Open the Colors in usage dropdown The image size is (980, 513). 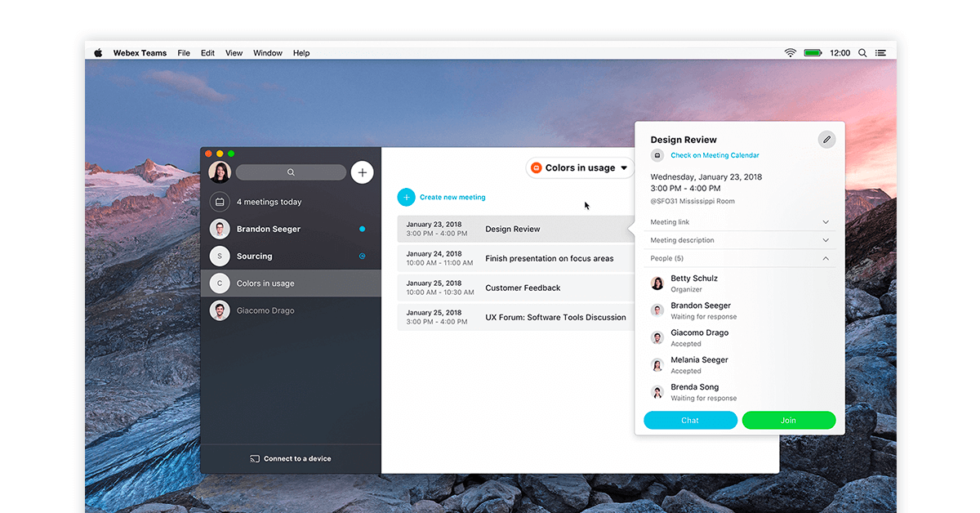(x=580, y=168)
